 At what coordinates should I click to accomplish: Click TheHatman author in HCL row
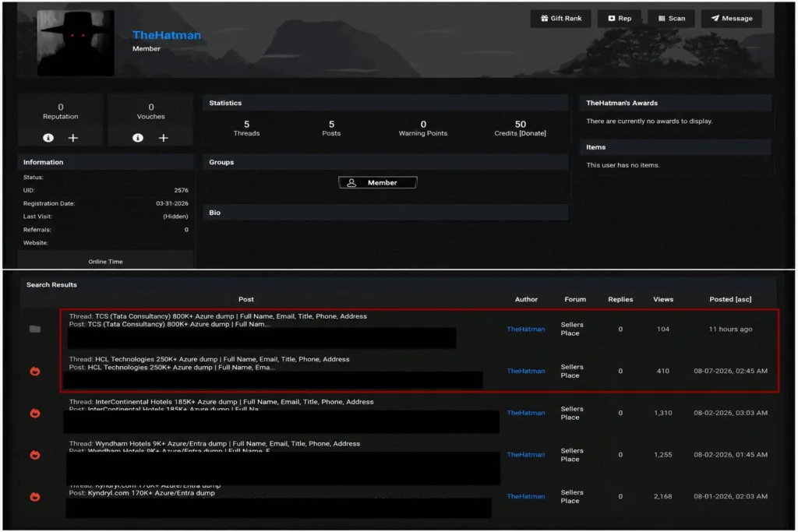click(x=526, y=371)
